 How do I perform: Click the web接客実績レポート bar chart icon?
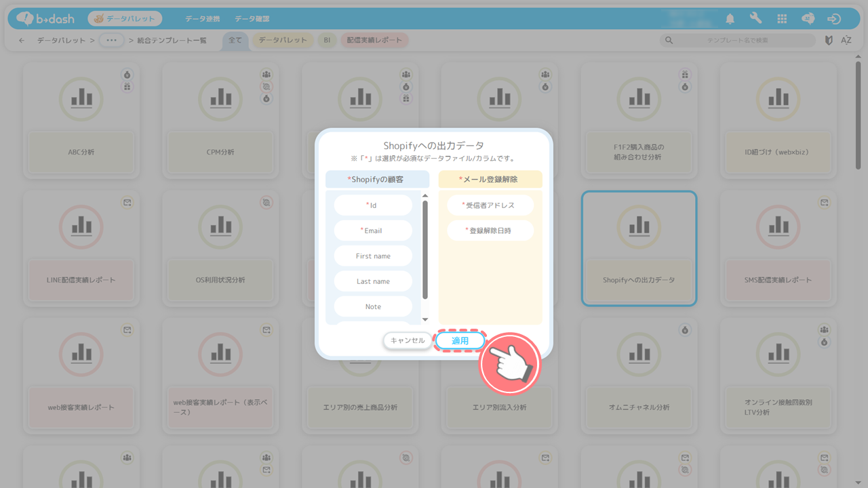click(x=81, y=354)
